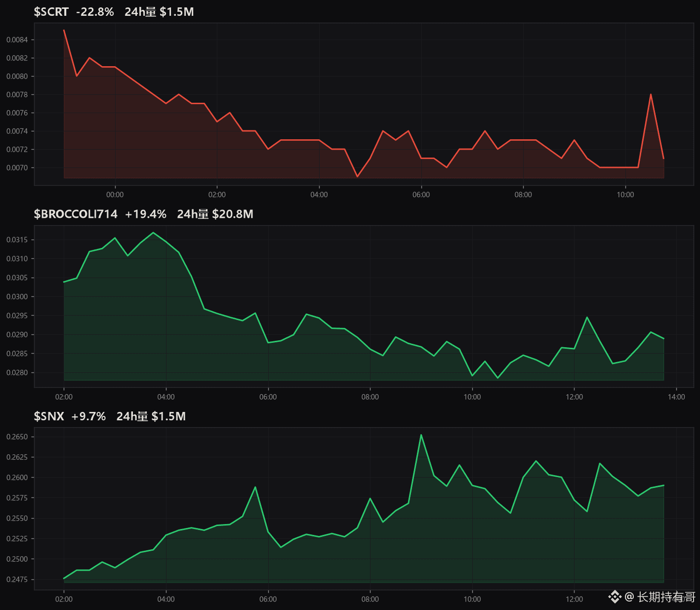Click the $SNX chart title

click(x=49, y=416)
